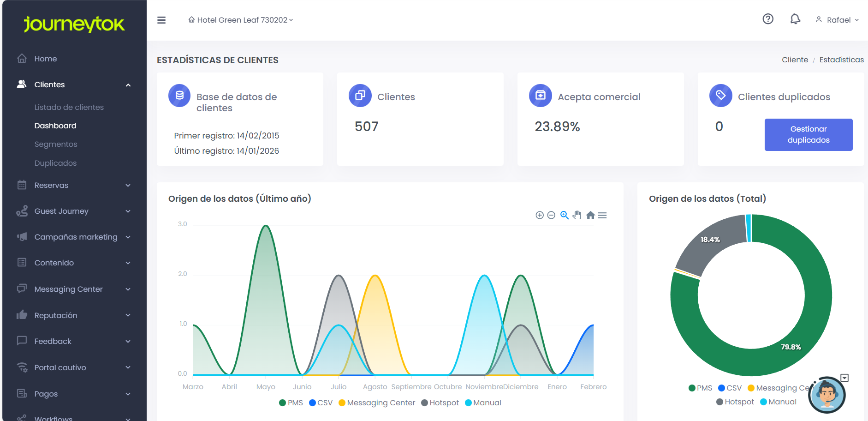
Task: Open the notifications bell
Action: (x=795, y=19)
